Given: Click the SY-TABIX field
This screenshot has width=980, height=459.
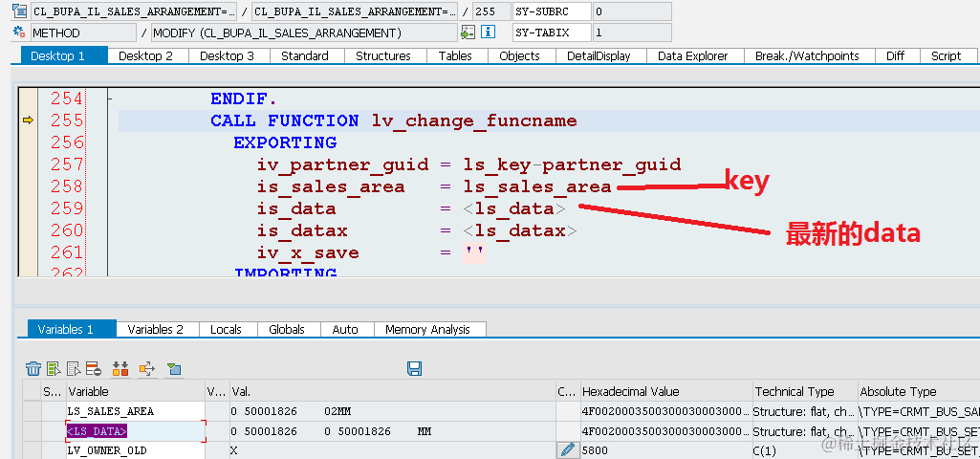Looking at the screenshot, I should coord(552,33).
